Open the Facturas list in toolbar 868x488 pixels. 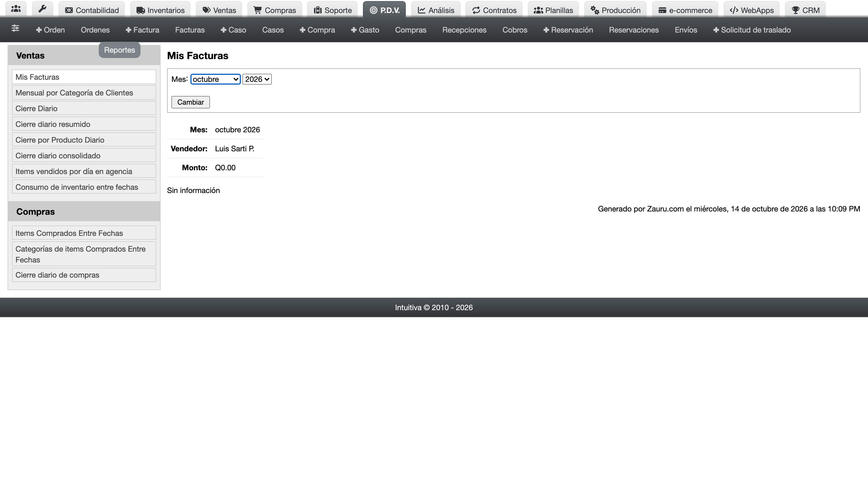(x=190, y=30)
